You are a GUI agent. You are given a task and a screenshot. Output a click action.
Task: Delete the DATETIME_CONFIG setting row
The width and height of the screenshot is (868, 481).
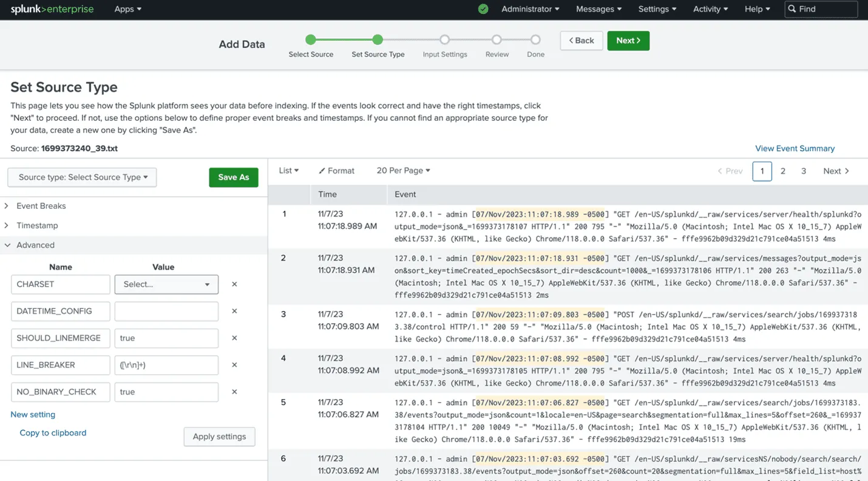(x=234, y=311)
